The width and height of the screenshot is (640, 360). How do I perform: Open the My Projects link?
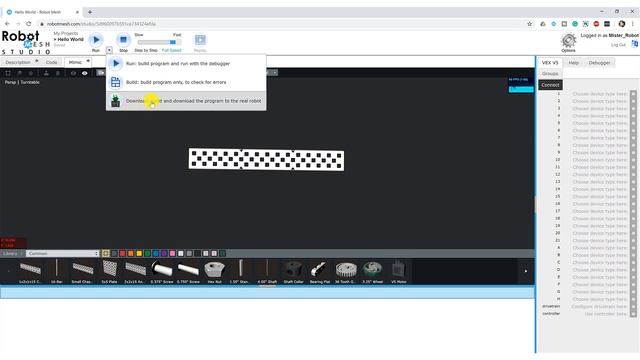coord(66,33)
